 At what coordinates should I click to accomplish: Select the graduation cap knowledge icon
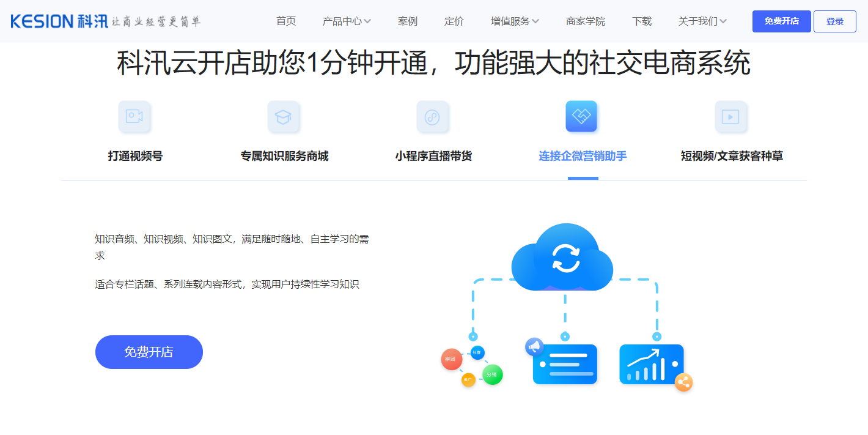(x=283, y=116)
